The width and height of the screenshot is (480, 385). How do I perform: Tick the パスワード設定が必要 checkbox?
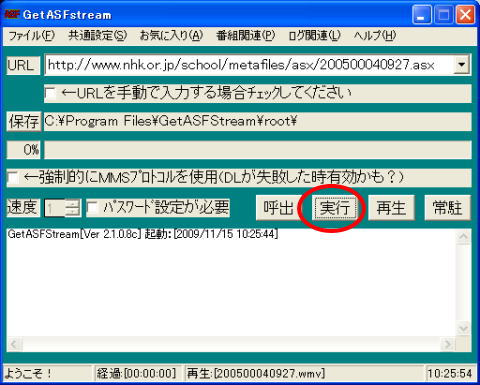tap(92, 208)
